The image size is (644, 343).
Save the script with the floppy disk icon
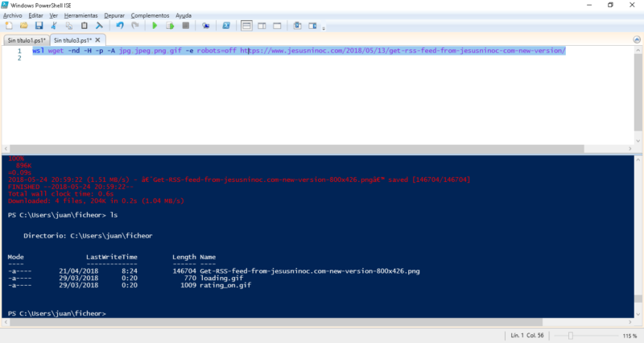click(38, 26)
